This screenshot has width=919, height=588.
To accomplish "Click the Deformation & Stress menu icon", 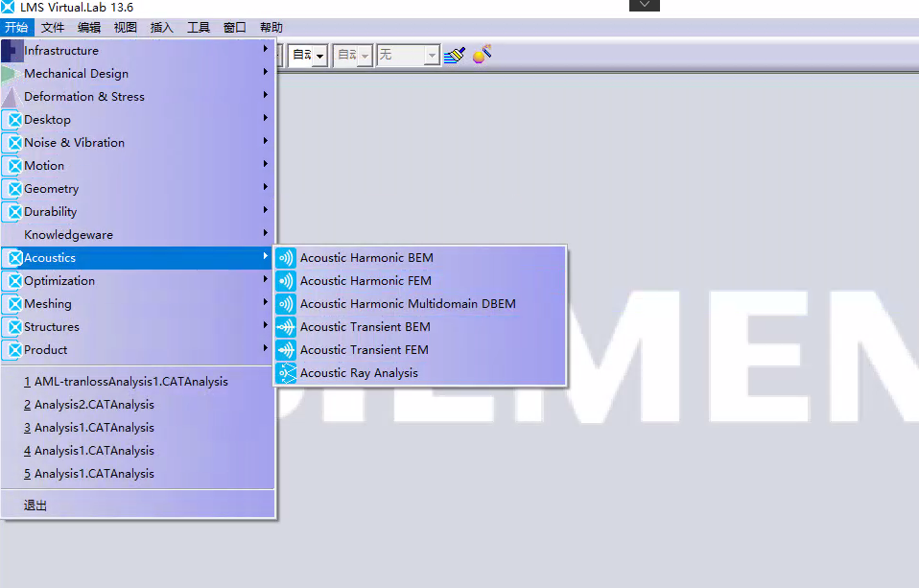I will (12, 97).
